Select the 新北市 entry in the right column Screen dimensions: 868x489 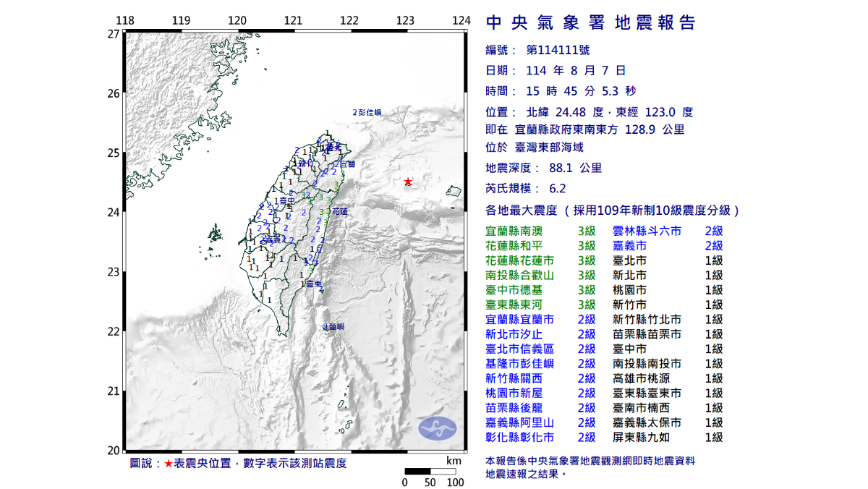630,275
